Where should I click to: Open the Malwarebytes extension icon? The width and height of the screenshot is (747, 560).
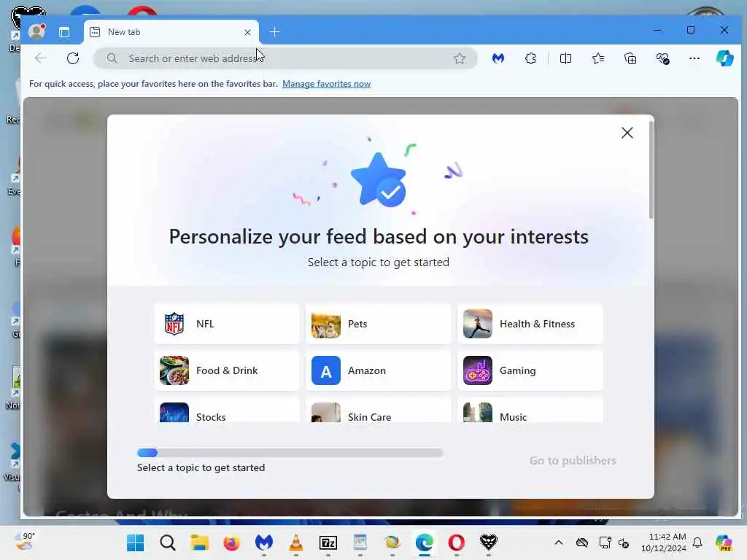[498, 58]
